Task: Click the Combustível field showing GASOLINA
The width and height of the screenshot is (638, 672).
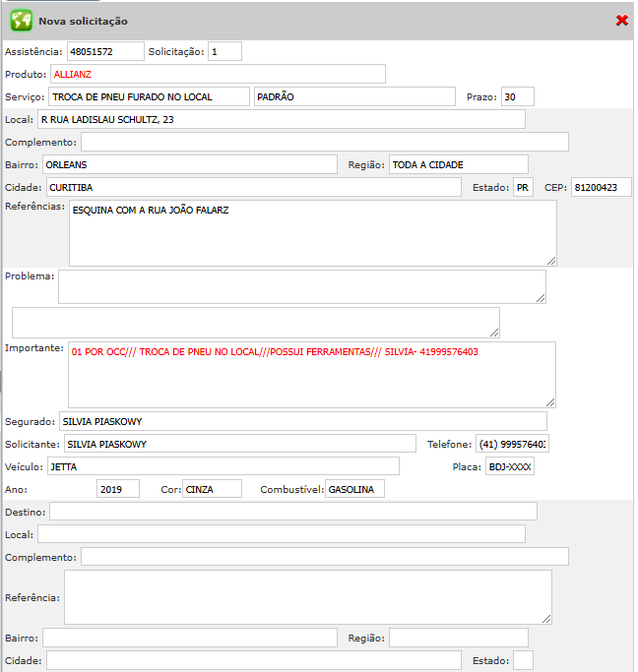Action: 354,489
